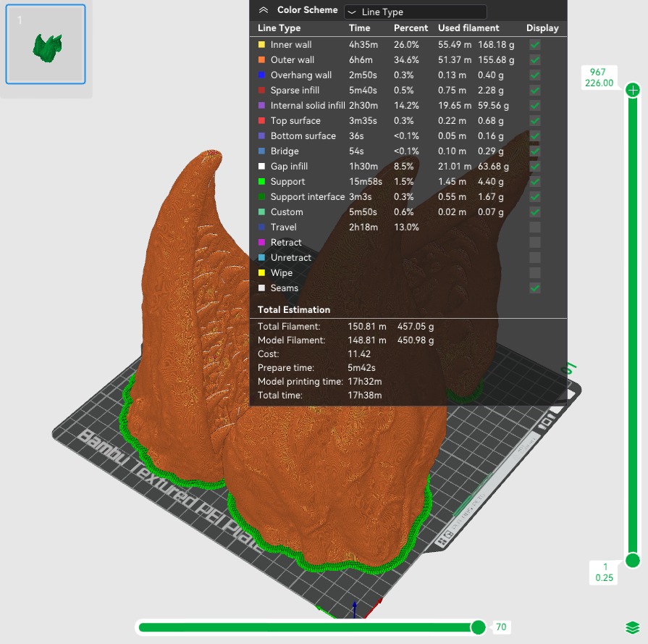The image size is (648, 644).
Task: Toggle Sparse infill display checkbox
Action: 535,90
